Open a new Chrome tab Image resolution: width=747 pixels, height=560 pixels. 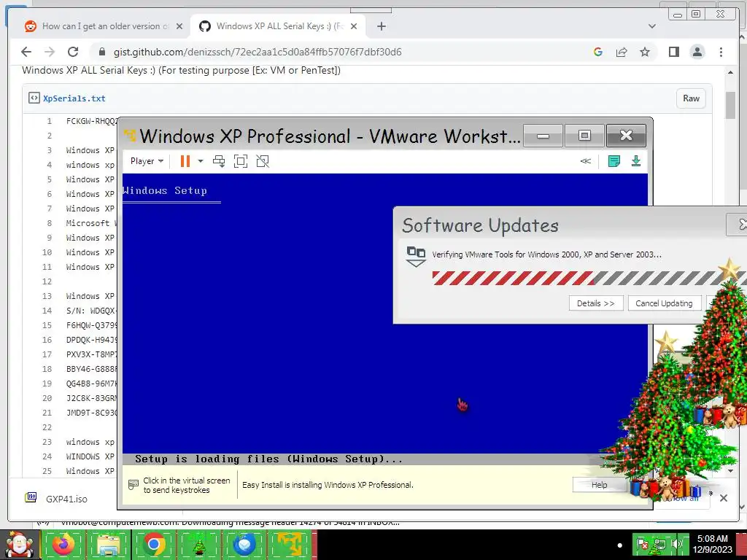pos(381,26)
